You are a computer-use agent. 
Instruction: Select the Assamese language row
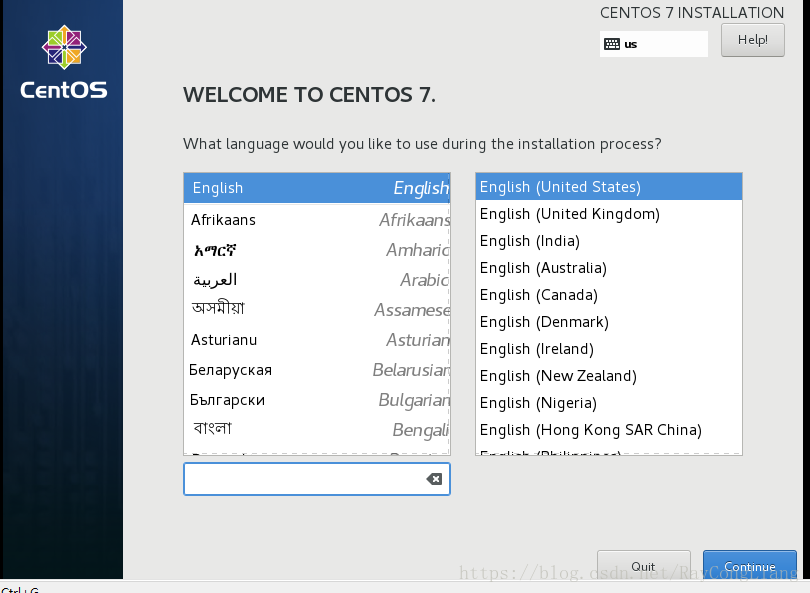pos(317,310)
